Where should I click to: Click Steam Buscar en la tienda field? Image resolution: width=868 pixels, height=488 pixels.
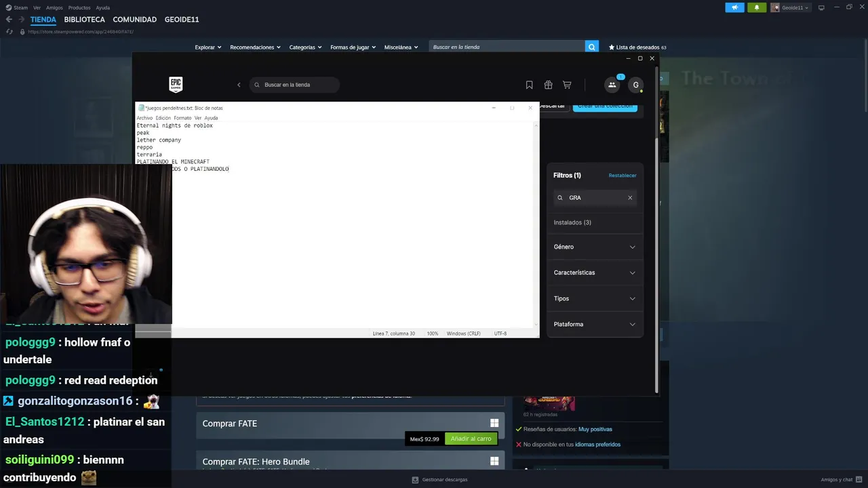point(507,47)
